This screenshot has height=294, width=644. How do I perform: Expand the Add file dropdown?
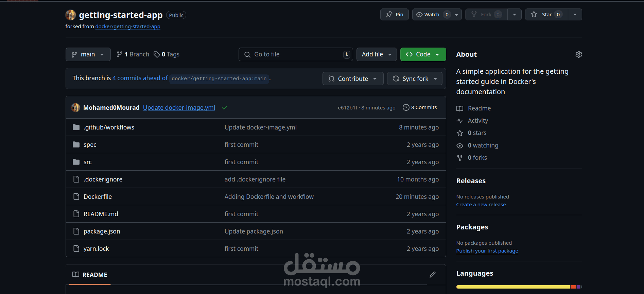(x=377, y=54)
